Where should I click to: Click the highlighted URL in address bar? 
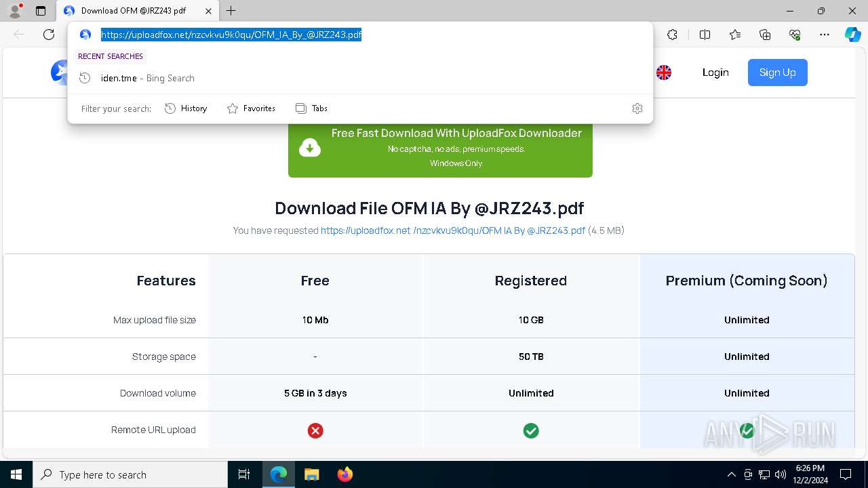click(x=231, y=35)
